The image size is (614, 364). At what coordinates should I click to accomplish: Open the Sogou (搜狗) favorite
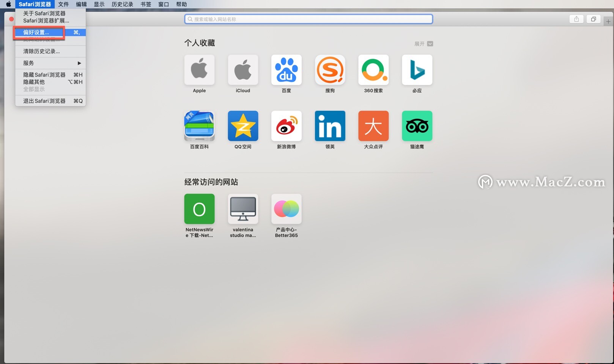click(330, 70)
